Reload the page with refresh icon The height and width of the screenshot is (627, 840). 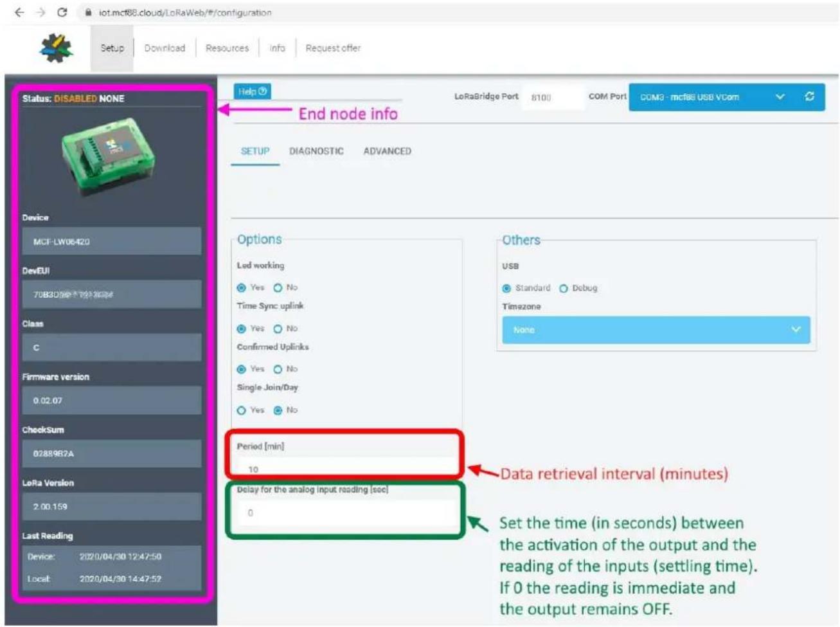coord(62,12)
